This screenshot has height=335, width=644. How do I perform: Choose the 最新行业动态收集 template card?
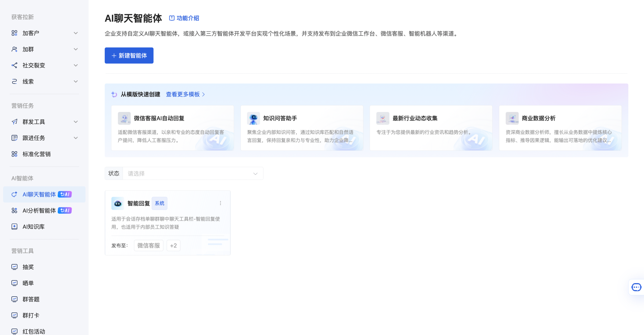pos(431,128)
